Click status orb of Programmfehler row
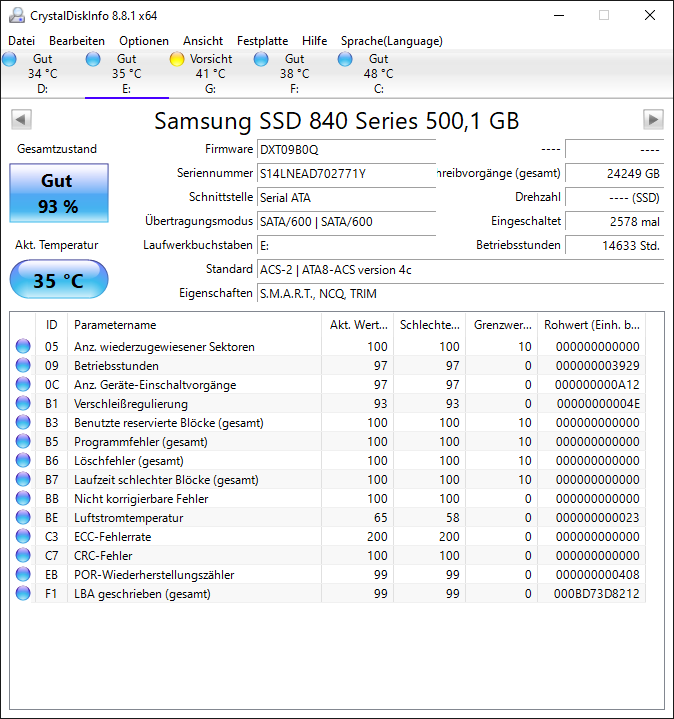674x719 pixels. (x=23, y=442)
